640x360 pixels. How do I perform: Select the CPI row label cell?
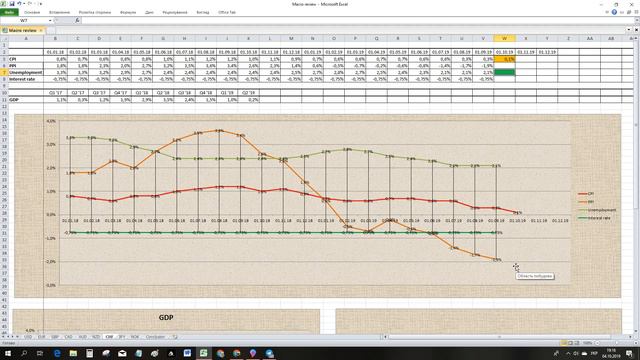26,59
